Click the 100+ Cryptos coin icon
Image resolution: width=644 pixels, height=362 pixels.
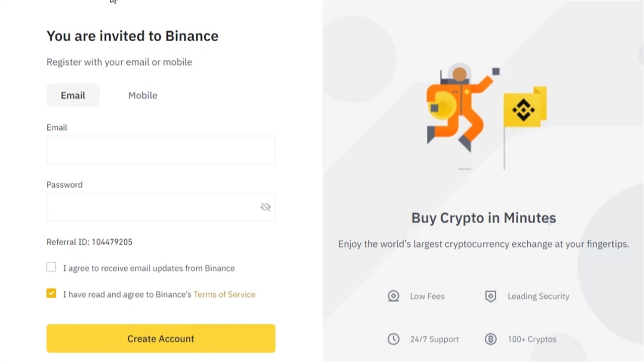491,339
